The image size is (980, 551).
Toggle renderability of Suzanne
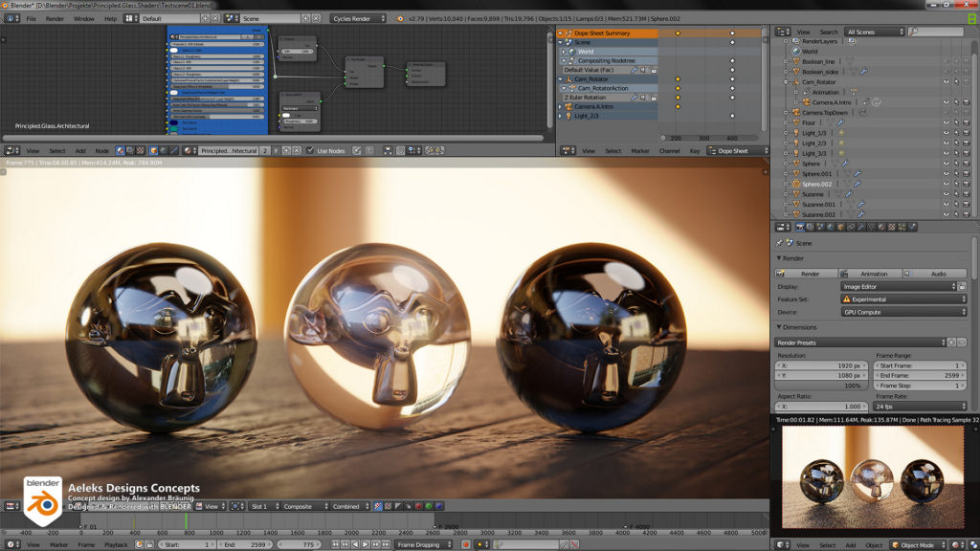[x=967, y=194]
